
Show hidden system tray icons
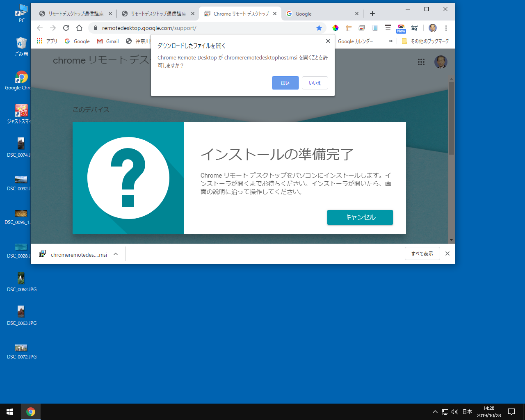[435, 412]
